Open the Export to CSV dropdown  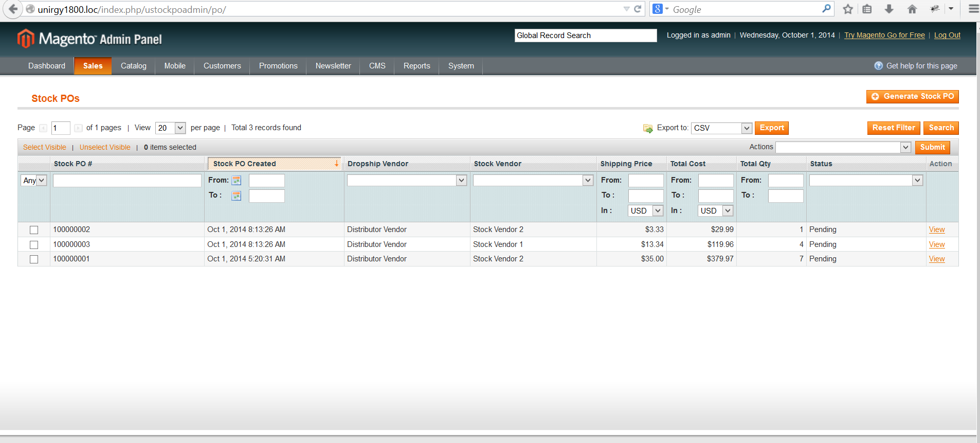pos(721,128)
